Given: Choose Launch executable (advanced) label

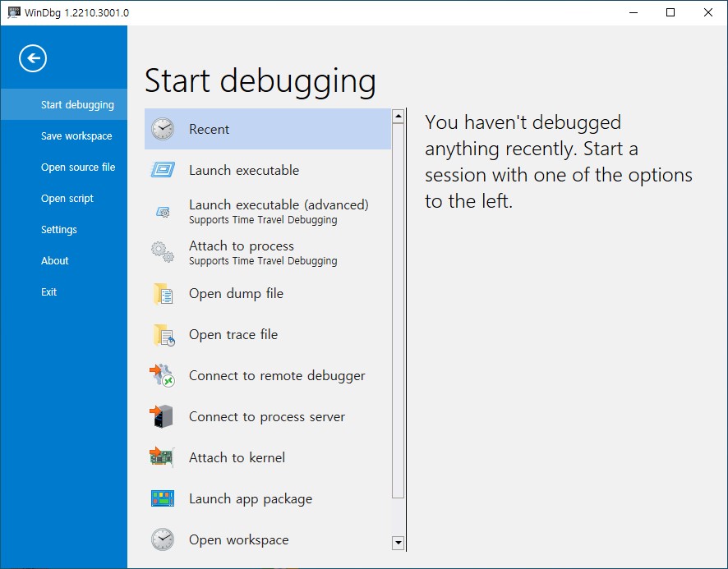Looking at the screenshot, I should click(x=279, y=204).
